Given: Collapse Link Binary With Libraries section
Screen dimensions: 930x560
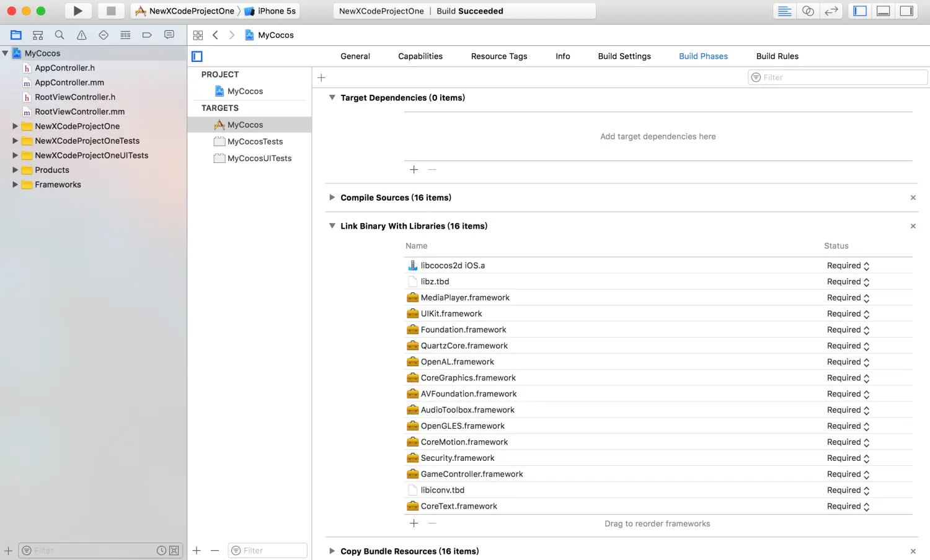Looking at the screenshot, I should coord(332,226).
